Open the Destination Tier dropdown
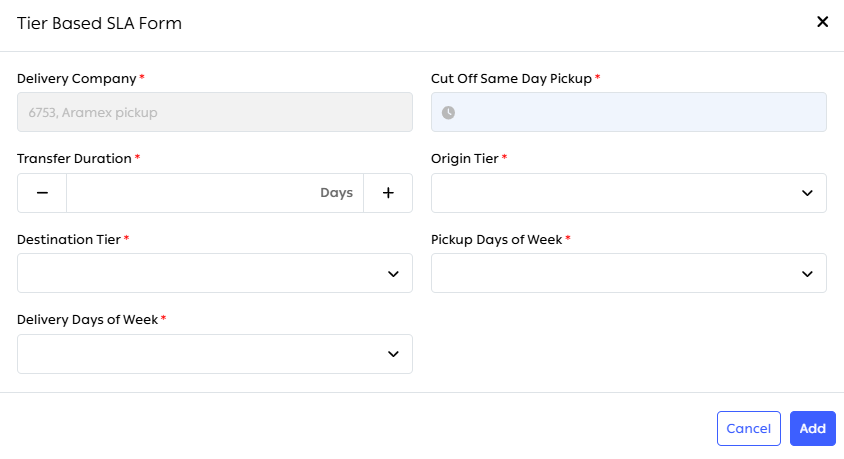The height and width of the screenshot is (459, 844). [200, 274]
